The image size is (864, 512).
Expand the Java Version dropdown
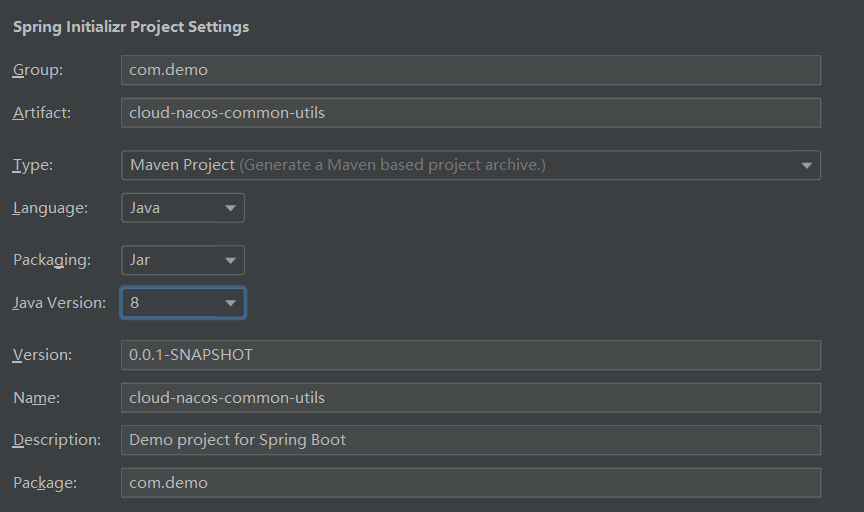182,302
